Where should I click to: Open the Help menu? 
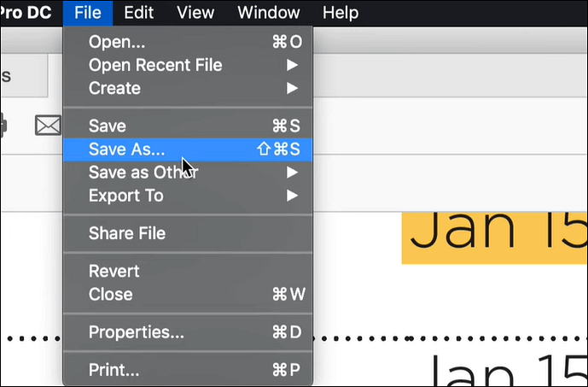[341, 13]
